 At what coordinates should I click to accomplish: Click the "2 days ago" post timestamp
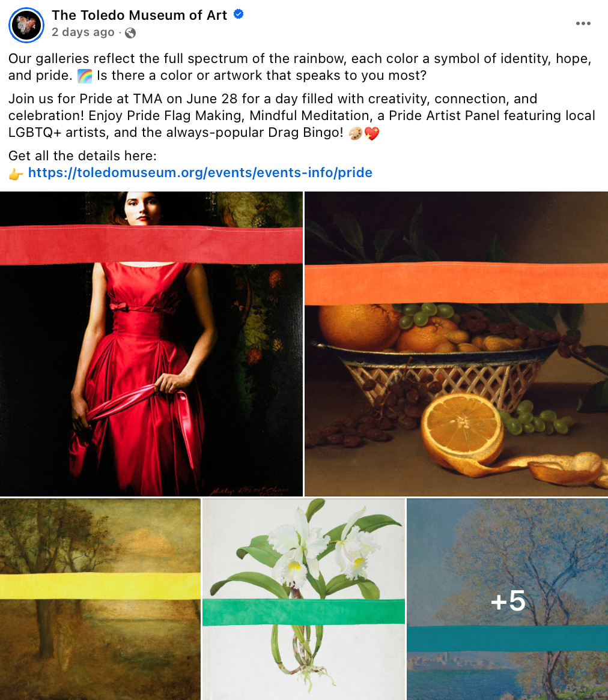click(x=83, y=32)
